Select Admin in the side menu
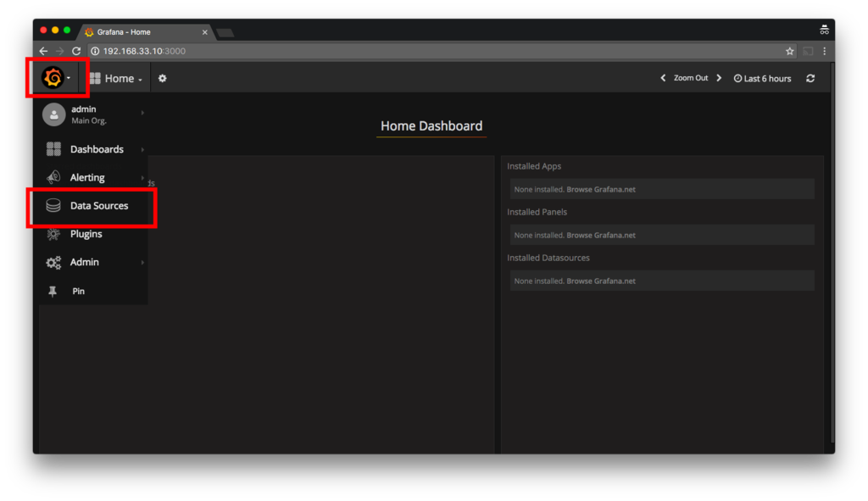868x501 pixels. click(x=85, y=262)
